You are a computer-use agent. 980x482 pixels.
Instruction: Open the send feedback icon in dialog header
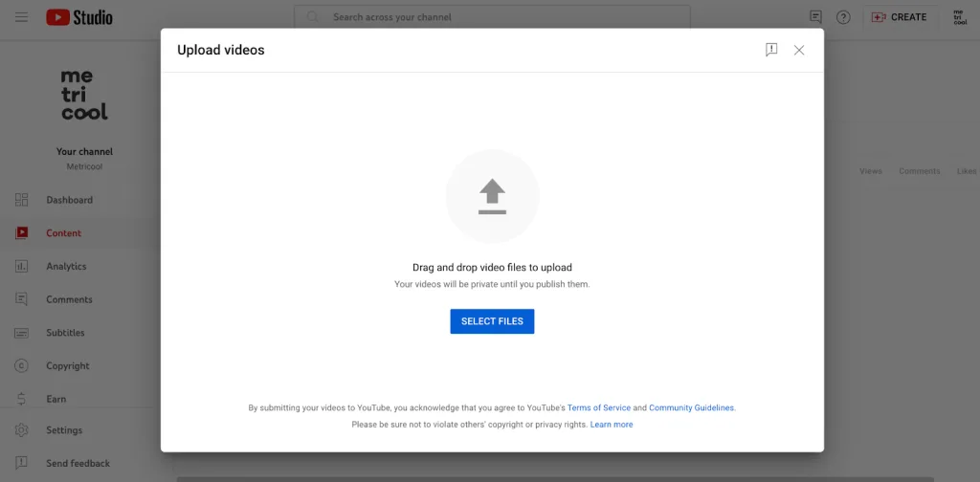click(x=771, y=50)
